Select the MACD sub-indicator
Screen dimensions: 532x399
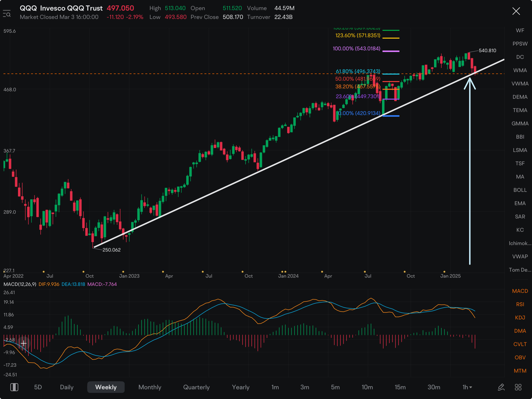pos(520,291)
